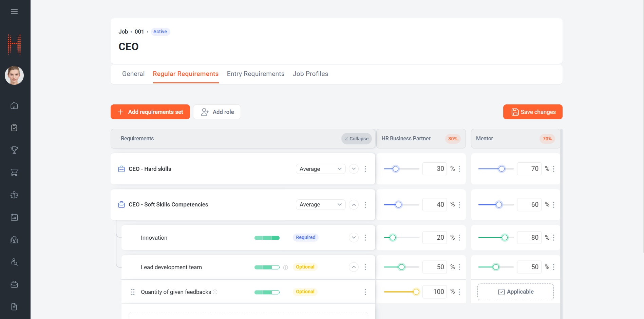Screen dimensions: 644x319
Task: Open the briefcase sidebar icon
Action: [x=14, y=284]
